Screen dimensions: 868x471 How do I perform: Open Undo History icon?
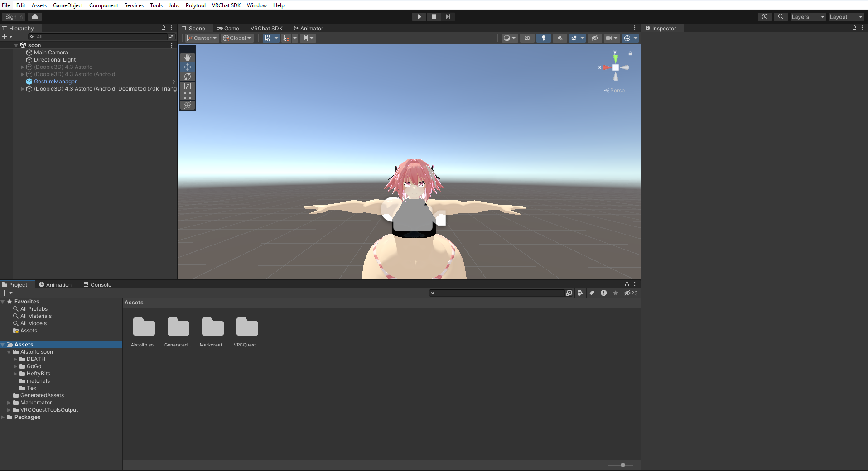(765, 17)
